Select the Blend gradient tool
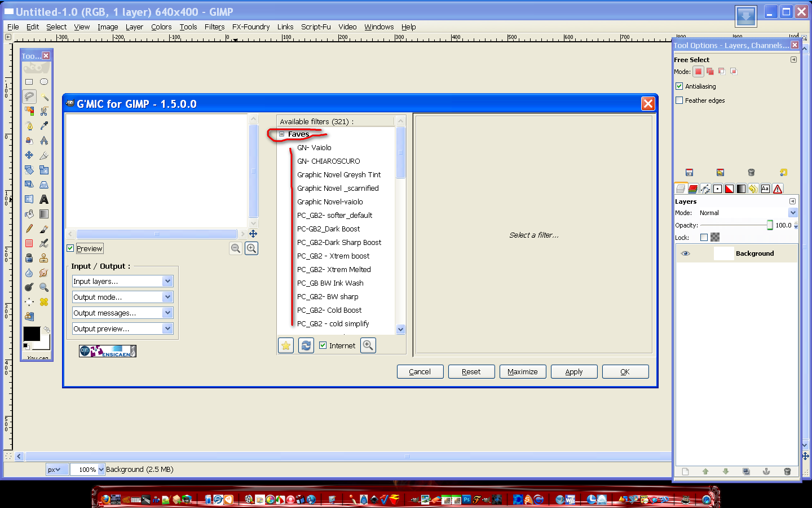Screen dimensions: 812x508 (44, 214)
